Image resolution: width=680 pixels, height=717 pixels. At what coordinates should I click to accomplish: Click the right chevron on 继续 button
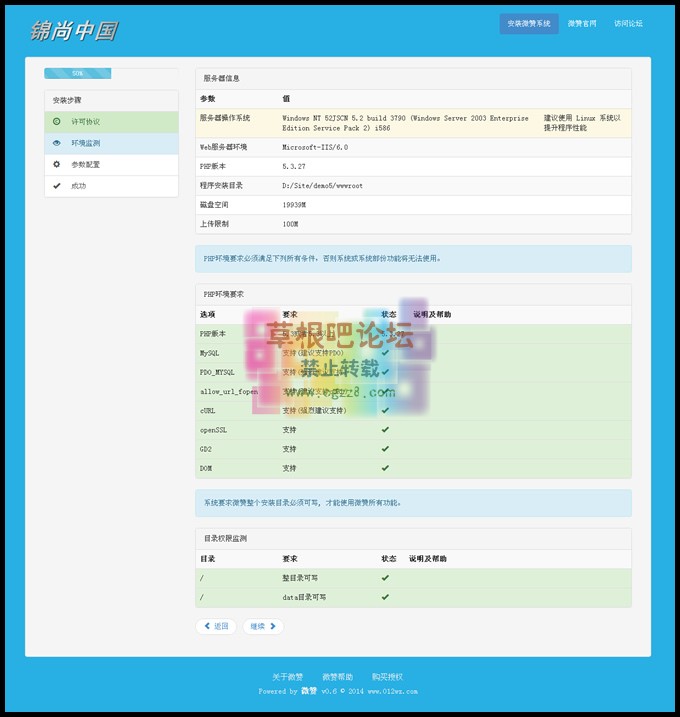pos(273,626)
